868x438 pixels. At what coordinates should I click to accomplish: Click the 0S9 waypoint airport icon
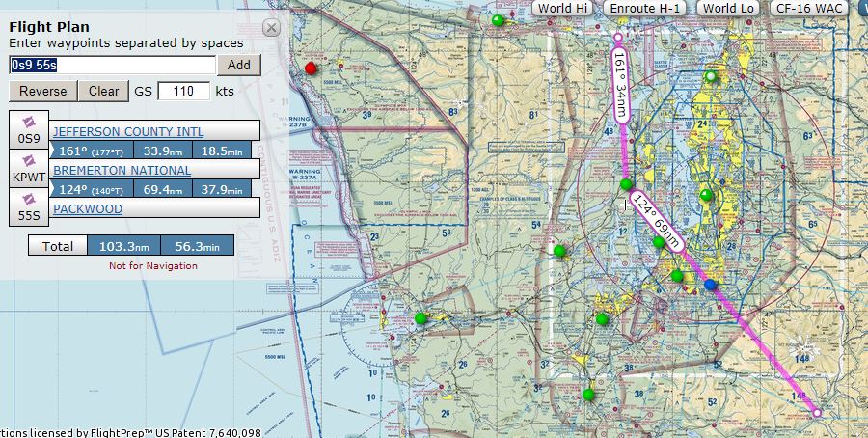click(29, 123)
